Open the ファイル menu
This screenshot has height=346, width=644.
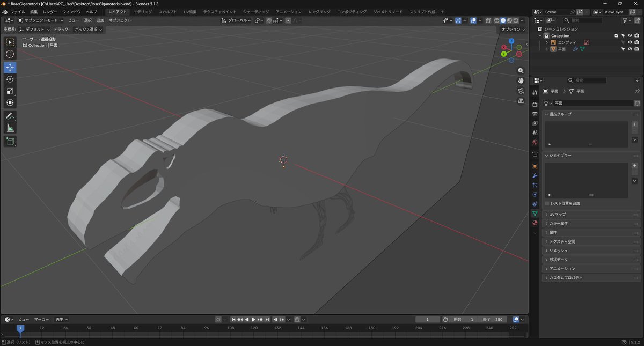tap(18, 12)
